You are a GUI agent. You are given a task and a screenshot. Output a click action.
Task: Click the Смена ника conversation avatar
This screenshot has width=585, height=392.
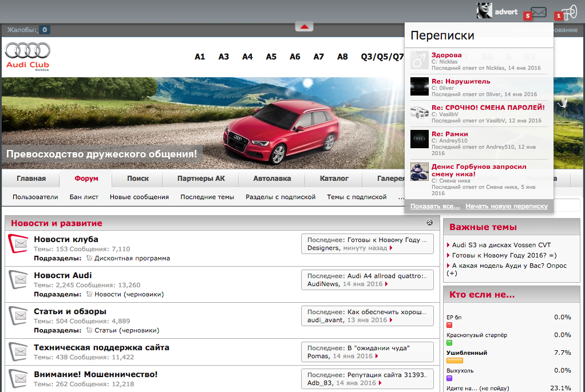click(420, 172)
